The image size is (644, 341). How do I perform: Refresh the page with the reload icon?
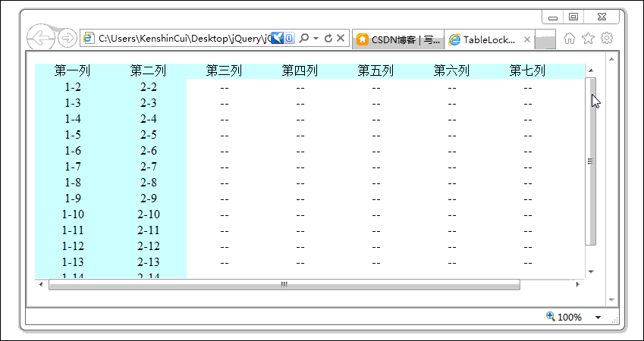(328, 38)
